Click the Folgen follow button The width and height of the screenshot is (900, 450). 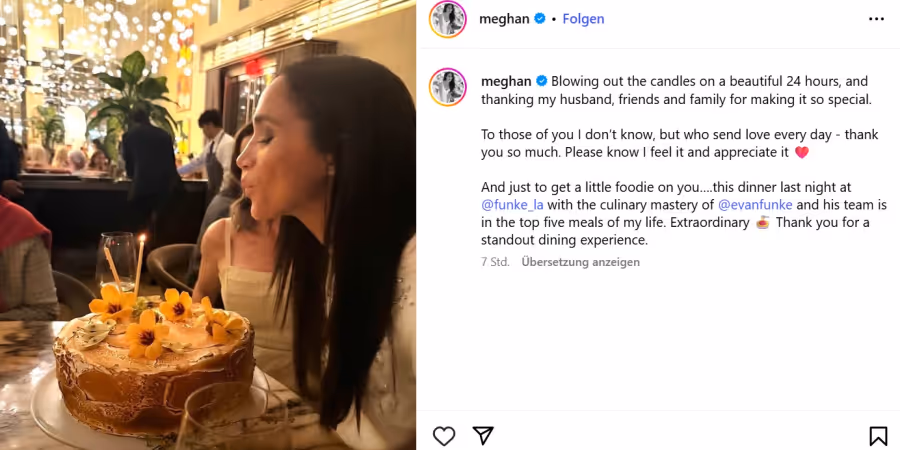coord(583,19)
